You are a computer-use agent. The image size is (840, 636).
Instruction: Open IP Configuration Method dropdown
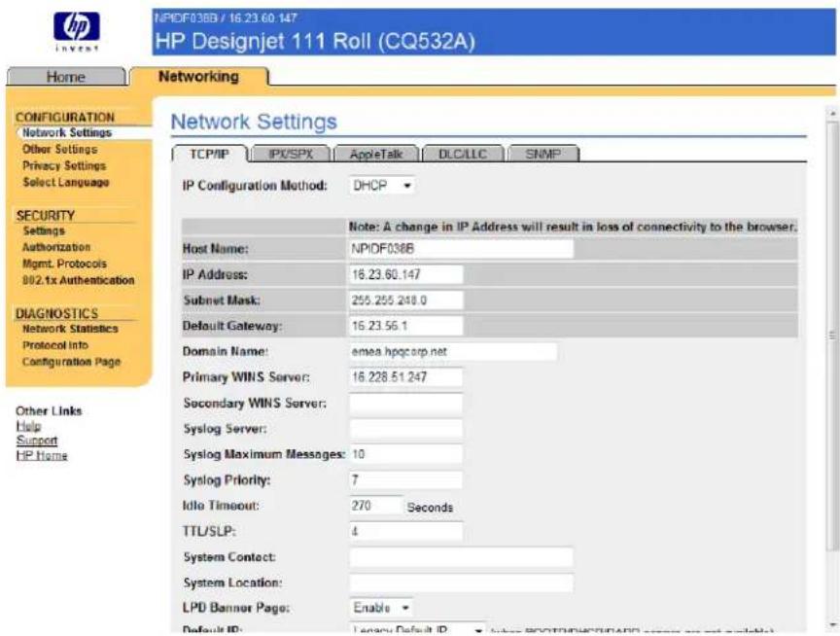pos(381,186)
